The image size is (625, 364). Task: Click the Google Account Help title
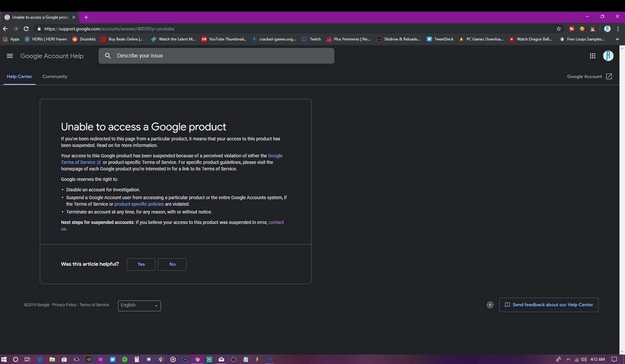click(52, 56)
